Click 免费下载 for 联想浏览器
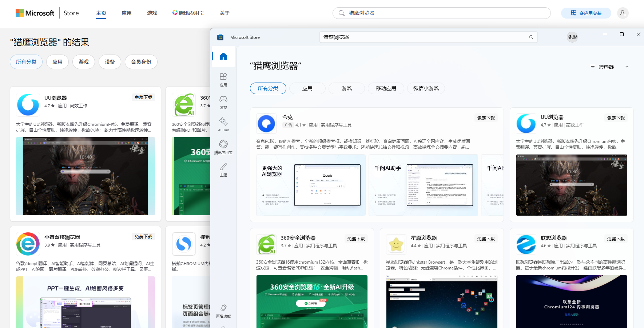The height and width of the screenshot is (328, 644). pos(616,239)
